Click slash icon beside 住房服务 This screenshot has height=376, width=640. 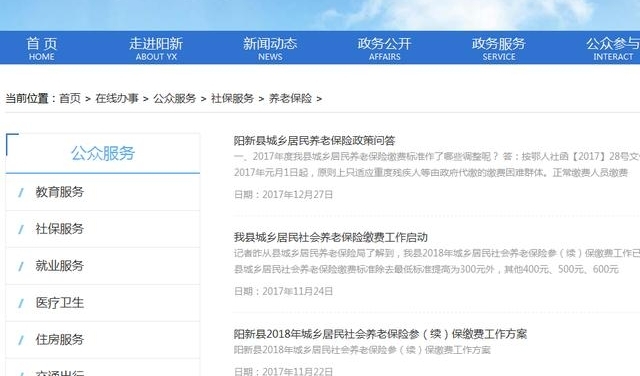click(21, 340)
